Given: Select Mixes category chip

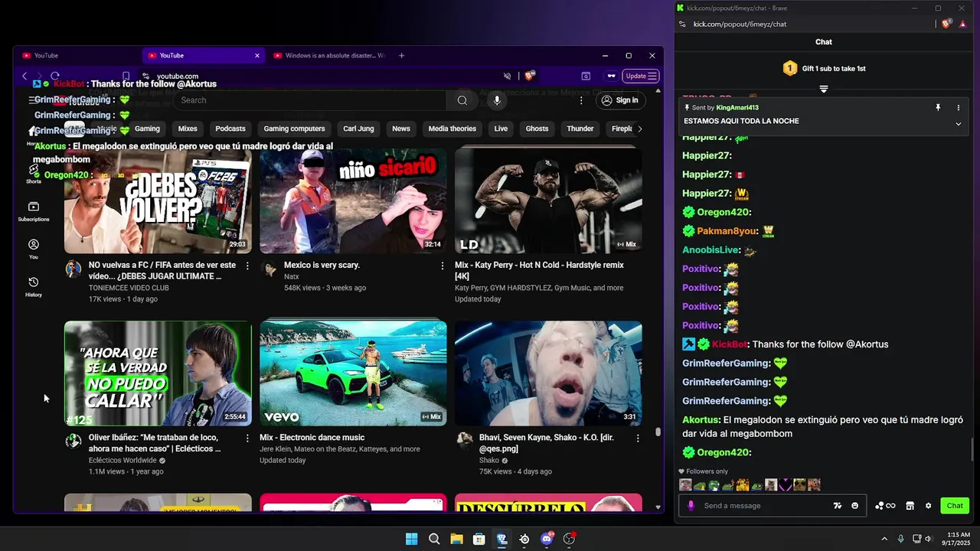Looking at the screenshot, I should point(188,129).
